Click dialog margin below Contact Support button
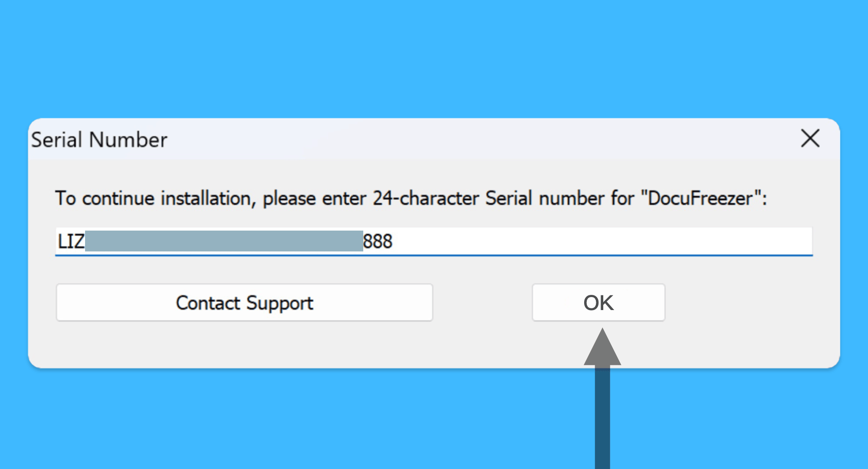This screenshot has height=469, width=868. 244,345
